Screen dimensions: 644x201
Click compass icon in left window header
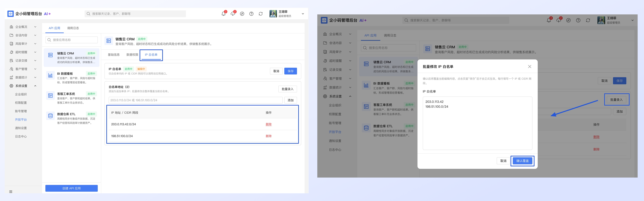pyautogui.click(x=242, y=14)
